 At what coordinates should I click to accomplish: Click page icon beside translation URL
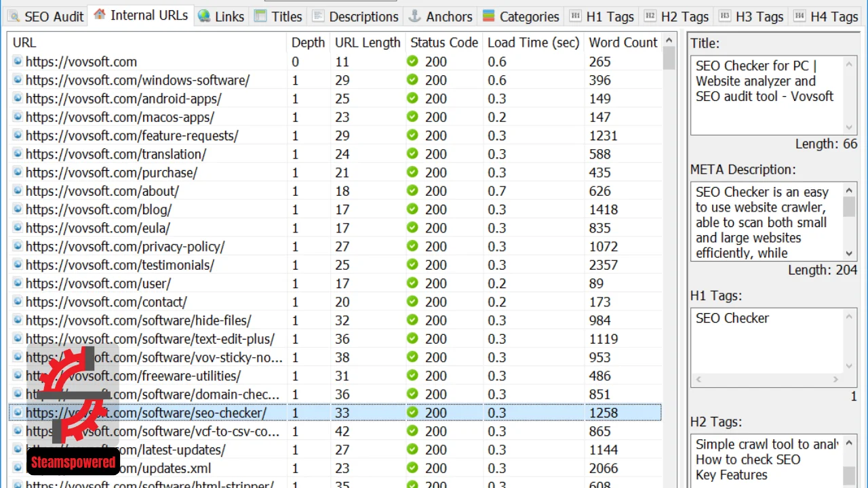[x=18, y=154]
